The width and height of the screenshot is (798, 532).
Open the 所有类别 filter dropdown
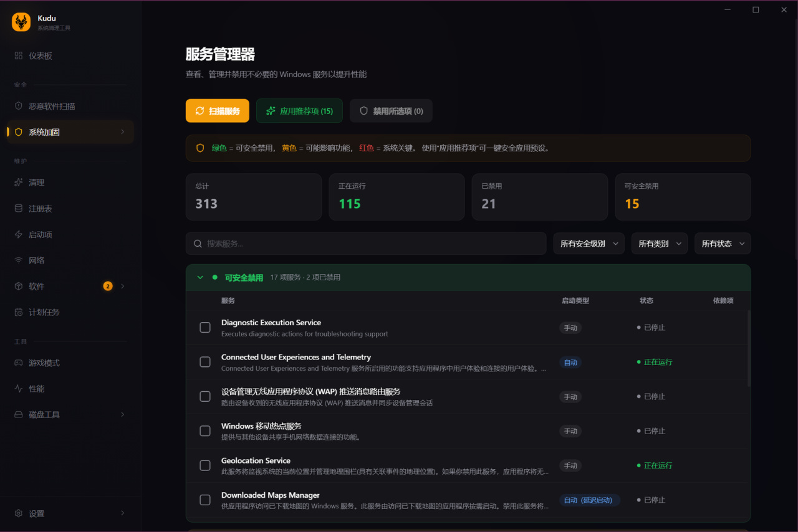pyautogui.click(x=660, y=244)
